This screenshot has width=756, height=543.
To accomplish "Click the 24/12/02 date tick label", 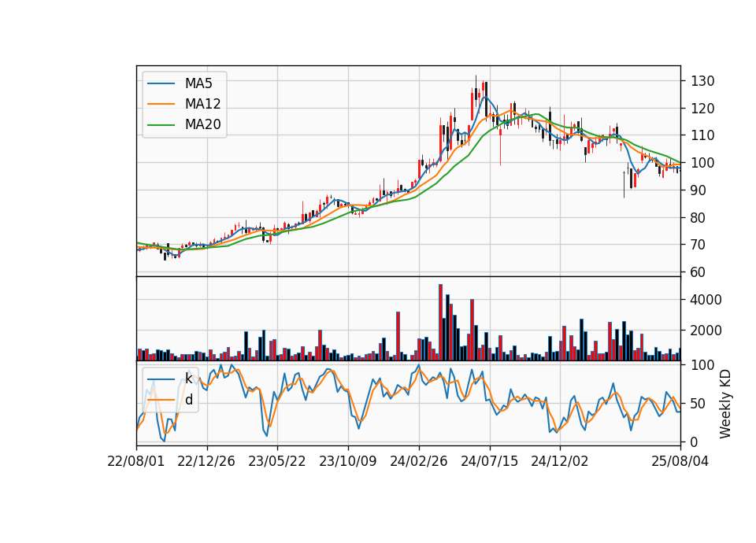I will pos(560,461).
